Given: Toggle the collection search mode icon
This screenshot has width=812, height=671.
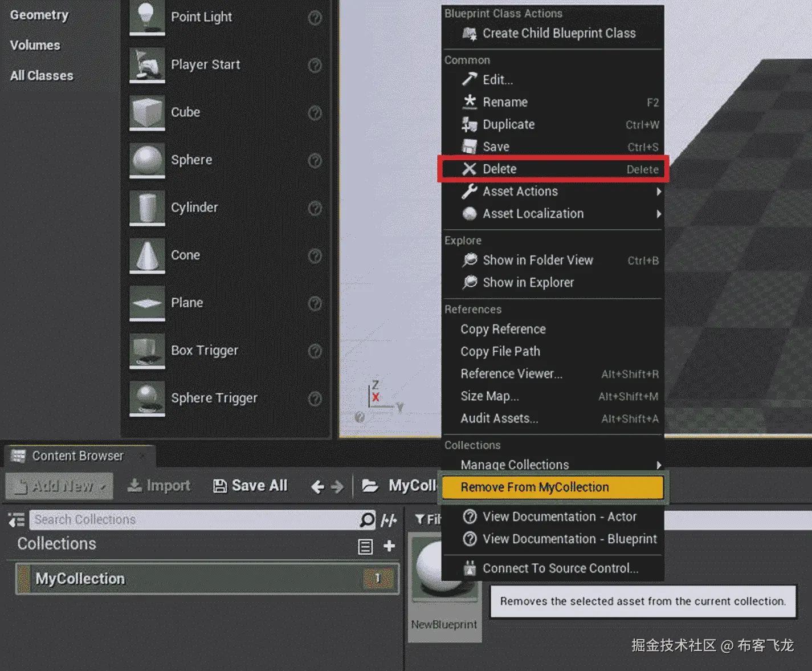Looking at the screenshot, I should click(389, 520).
